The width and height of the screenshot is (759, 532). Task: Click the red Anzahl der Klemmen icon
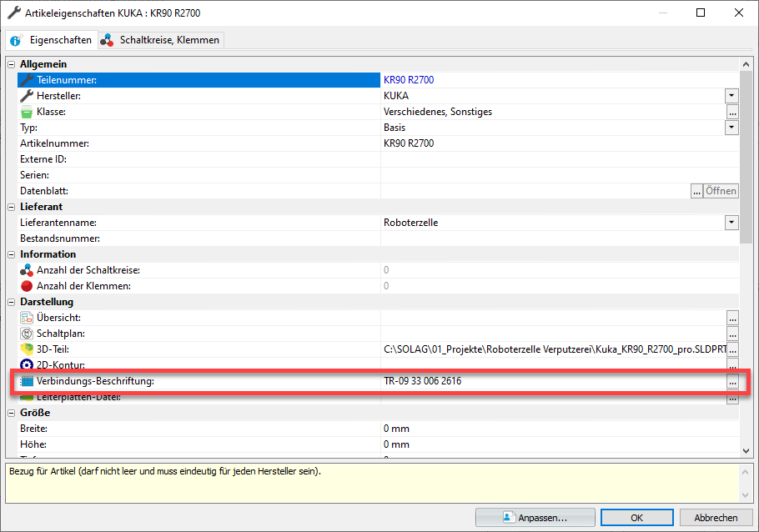point(27,286)
